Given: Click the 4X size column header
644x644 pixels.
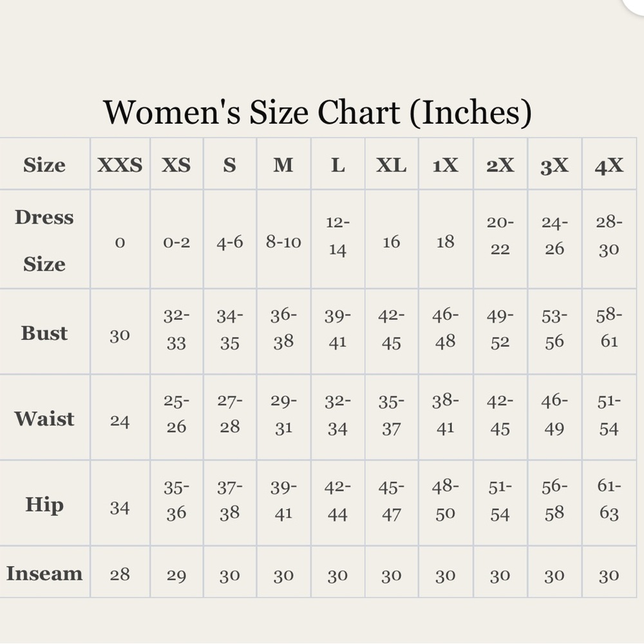Looking at the screenshot, I should (609, 164).
